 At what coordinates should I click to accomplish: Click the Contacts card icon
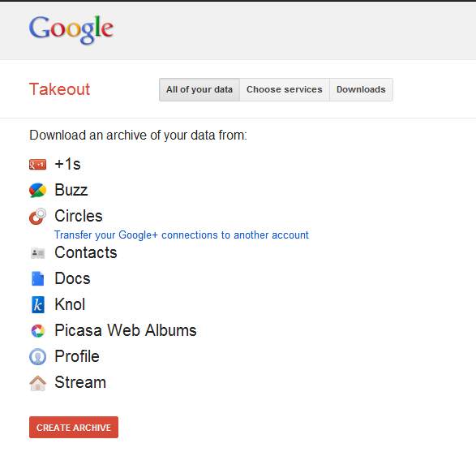[x=37, y=253]
